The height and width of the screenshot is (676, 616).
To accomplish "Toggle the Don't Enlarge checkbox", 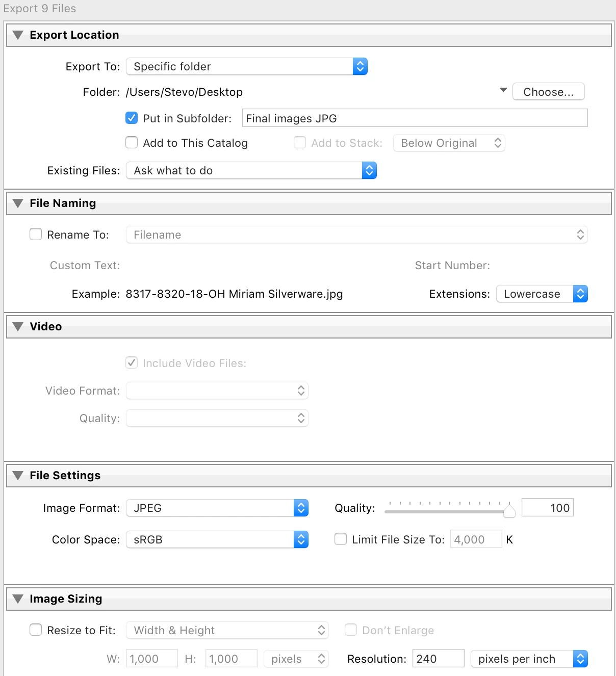I will [x=351, y=630].
